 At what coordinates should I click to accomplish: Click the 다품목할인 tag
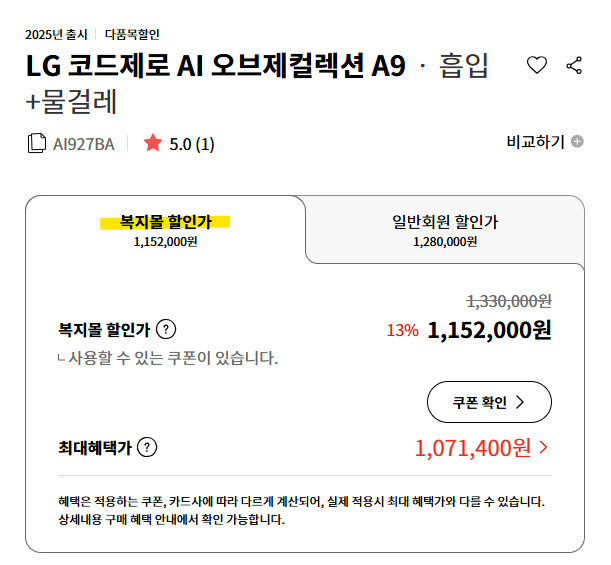click(x=132, y=35)
